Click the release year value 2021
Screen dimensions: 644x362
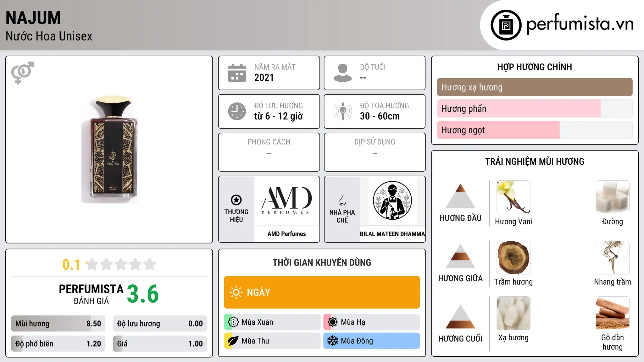point(264,78)
